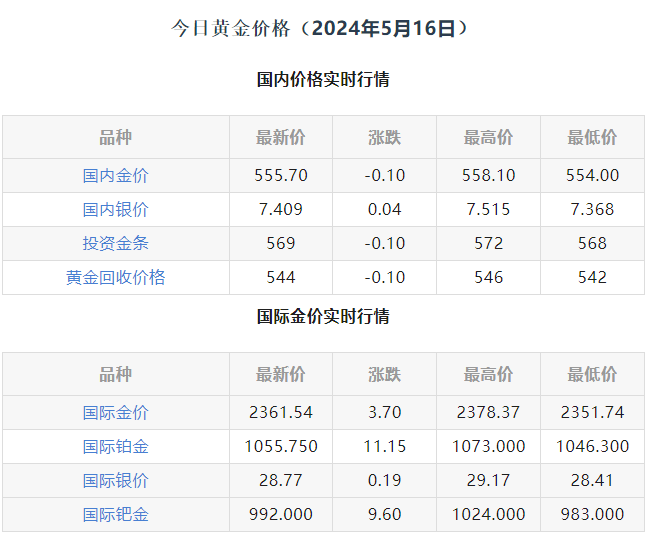Click the 投资金条 link

[x=115, y=243]
